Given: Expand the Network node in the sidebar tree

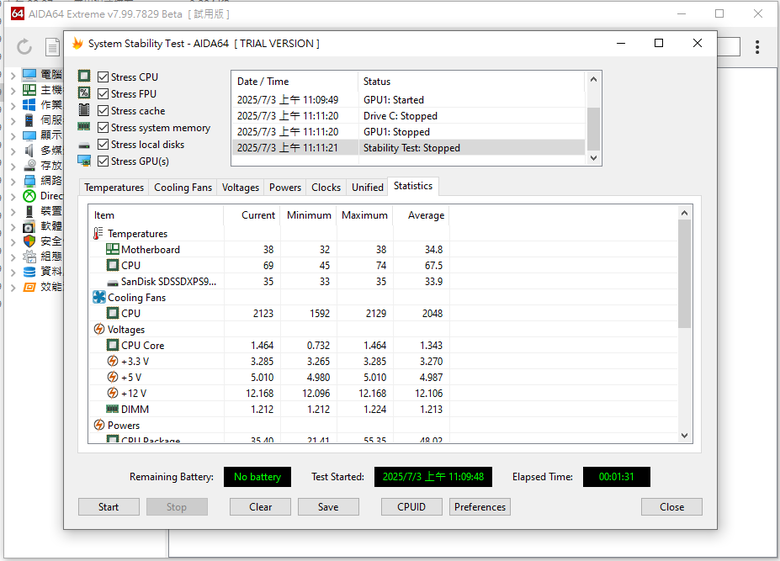Looking at the screenshot, I should click(x=13, y=182).
